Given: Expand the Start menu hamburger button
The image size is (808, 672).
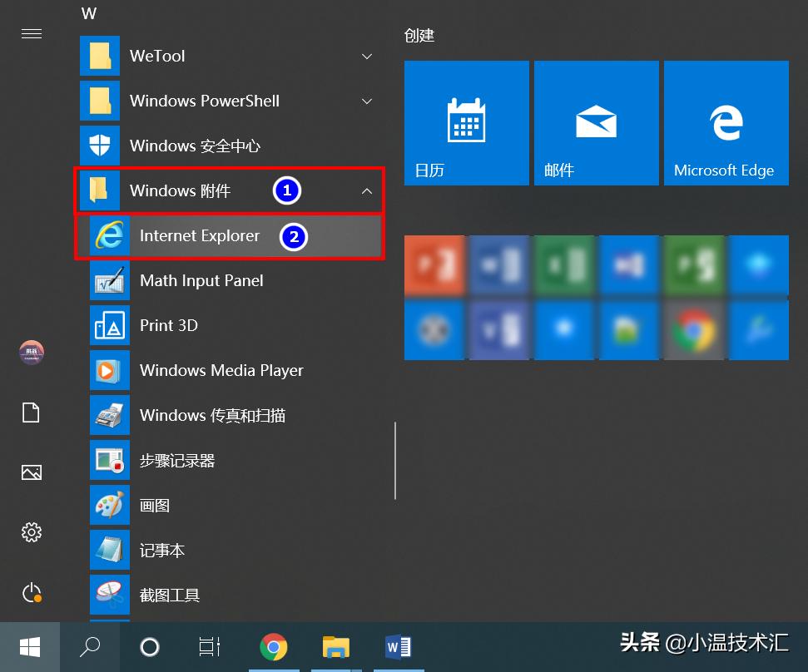Looking at the screenshot, I should pos(32,34).
